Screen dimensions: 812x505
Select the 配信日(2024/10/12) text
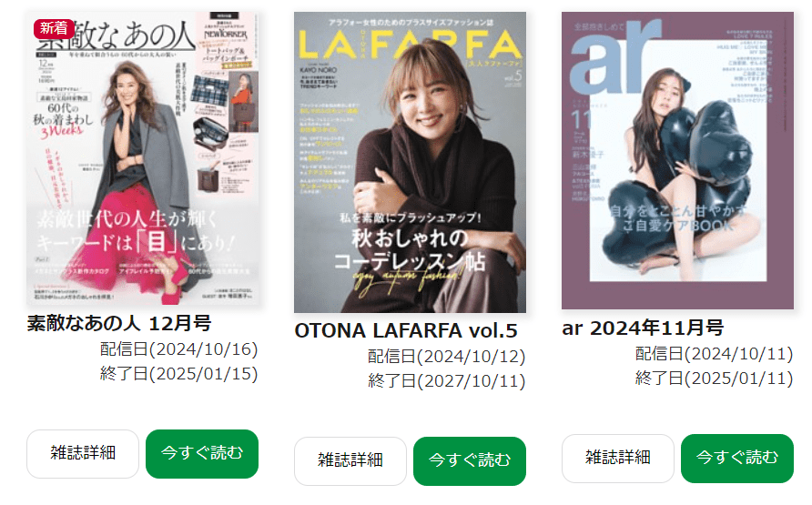[x=446, y=357]
